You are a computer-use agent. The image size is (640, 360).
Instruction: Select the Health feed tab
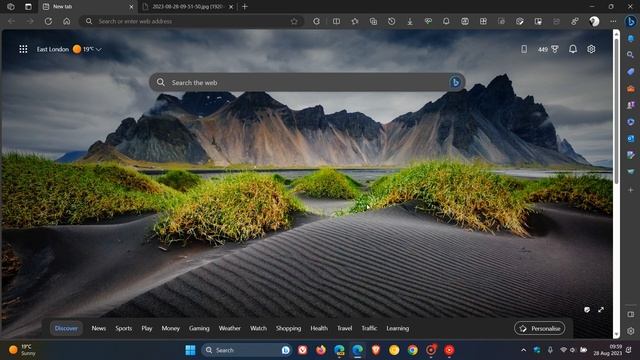coord(319,328)
